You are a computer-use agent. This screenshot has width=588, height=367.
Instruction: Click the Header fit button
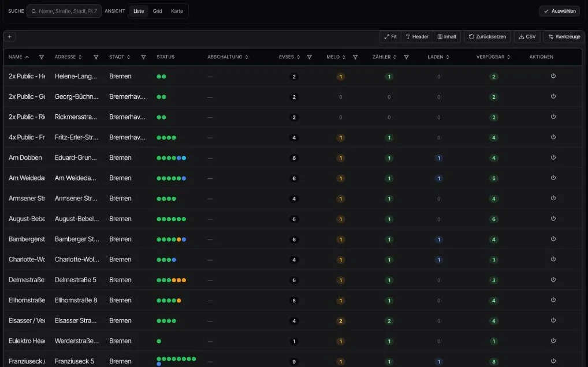[417, 37]
